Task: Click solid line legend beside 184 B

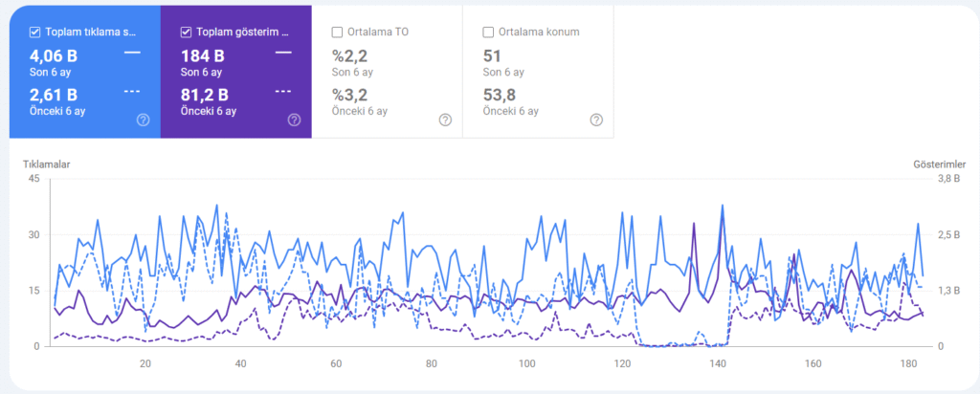Action: pyautogui.click(x=283, y=53)
